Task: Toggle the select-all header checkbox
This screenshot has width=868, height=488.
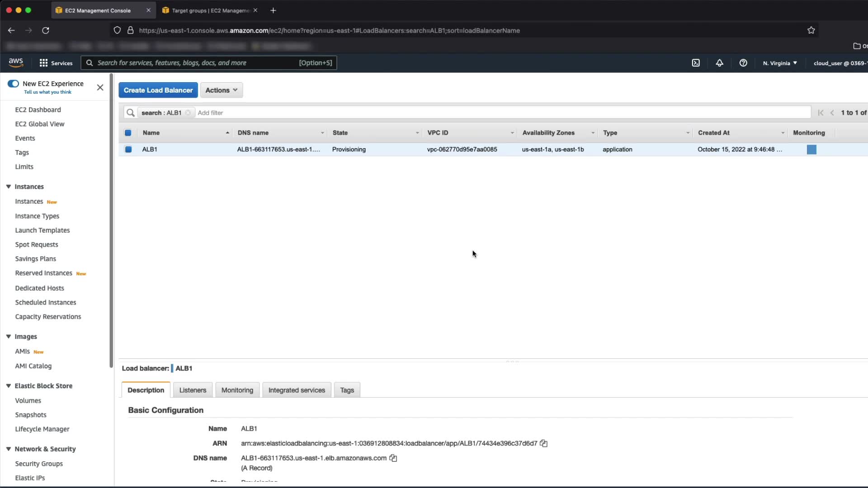Action: tap(128, 133)
